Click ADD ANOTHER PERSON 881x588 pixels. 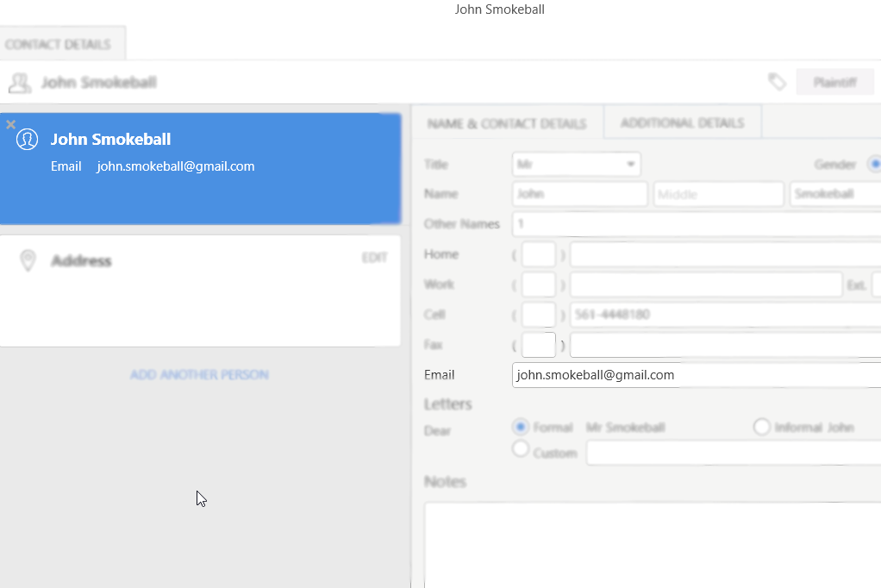pyautogui.click(x=200, y=374)
